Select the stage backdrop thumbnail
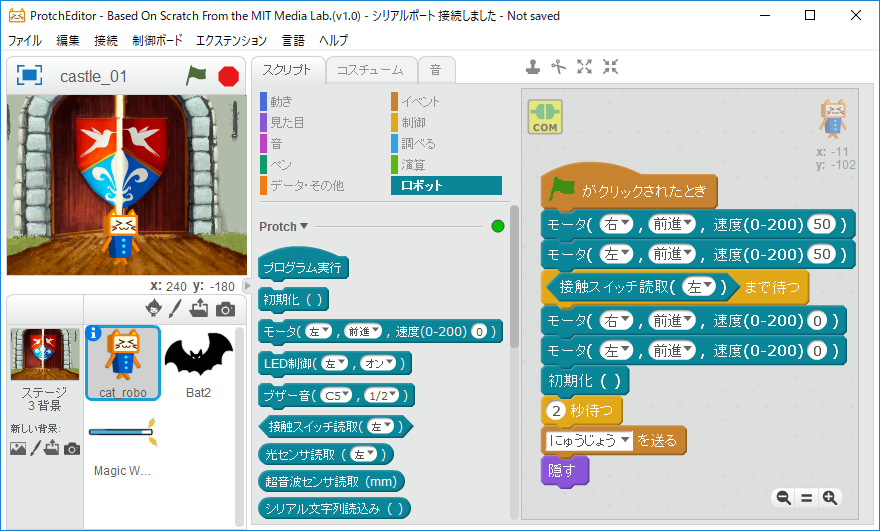 tap(45, 355)
